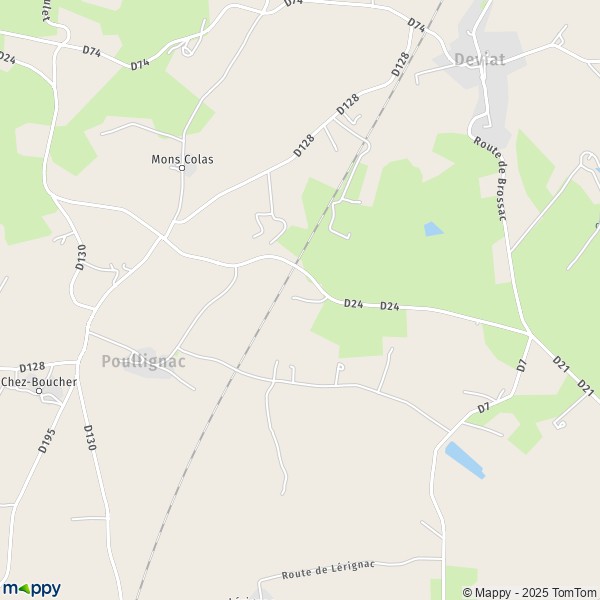Click the Mappy logo
Image resolution: width=600 pixels, height=600 pixels.
click(x=32, y=589)
